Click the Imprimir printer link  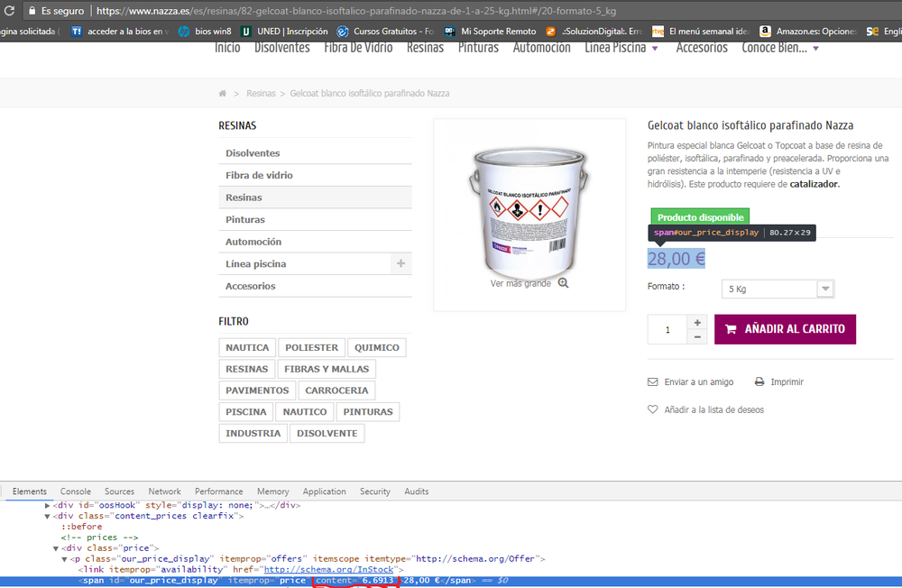click(779, 382)
